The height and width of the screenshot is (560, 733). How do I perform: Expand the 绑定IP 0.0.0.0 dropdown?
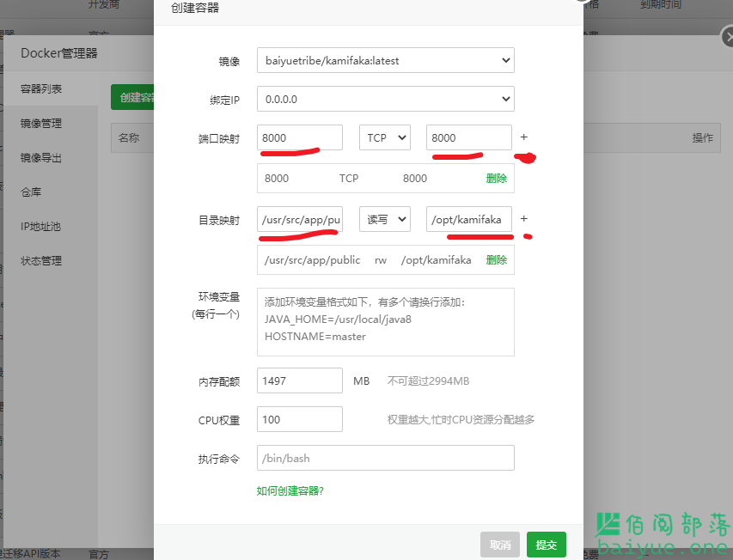[385, 99]
